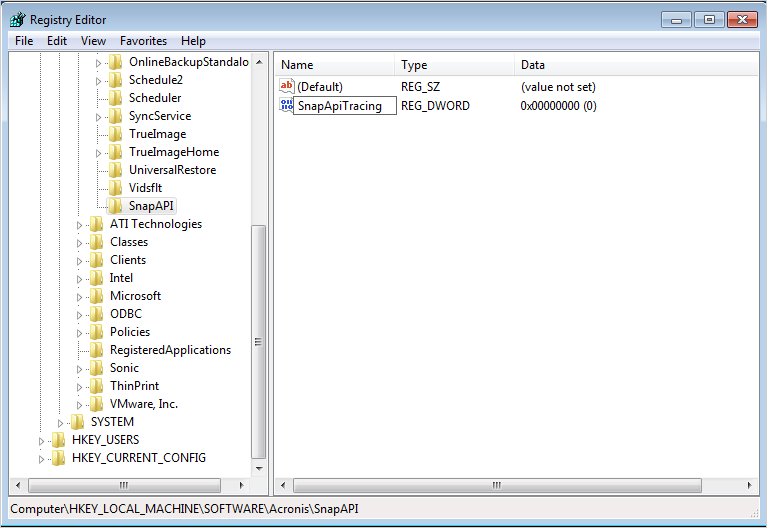
Task: Open the Help menu
Action: coord(193,41)
